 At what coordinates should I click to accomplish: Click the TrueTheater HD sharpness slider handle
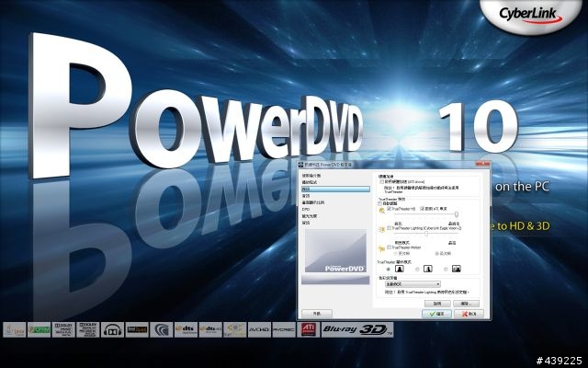pyautogui.click(x=457, y=214)
